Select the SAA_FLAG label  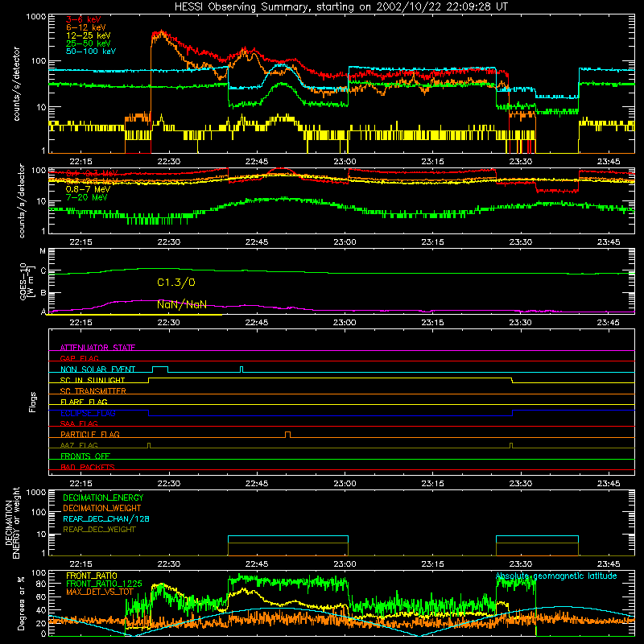pos(79,423)
